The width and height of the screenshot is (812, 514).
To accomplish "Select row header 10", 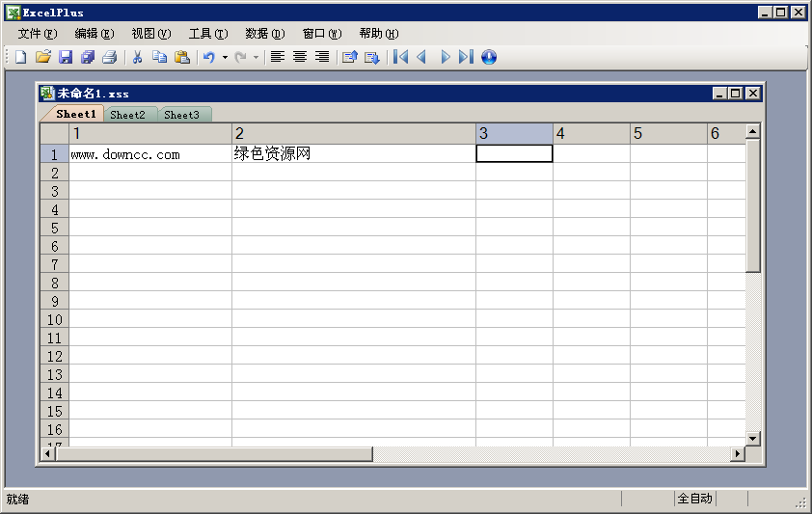I will (54, 319).
